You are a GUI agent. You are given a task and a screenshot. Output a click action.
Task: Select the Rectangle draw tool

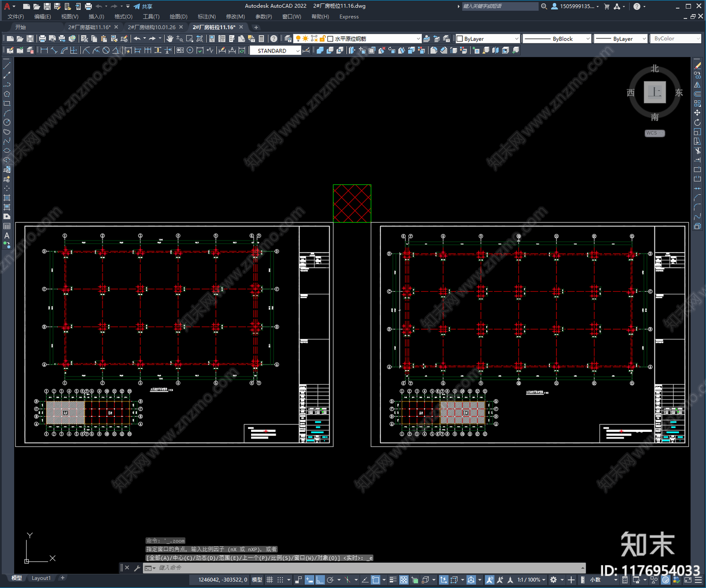click(7, 103)
